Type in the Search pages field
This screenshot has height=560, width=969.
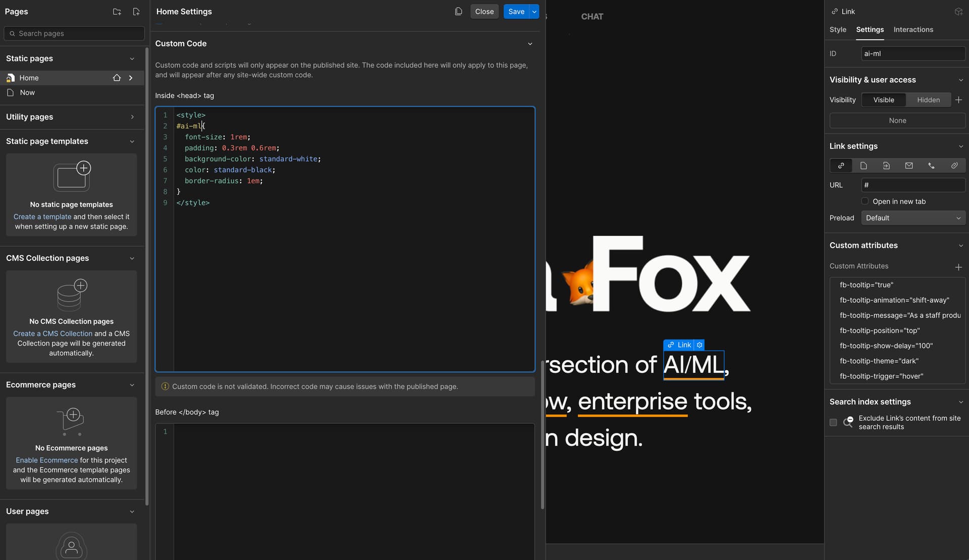[74, 33]
